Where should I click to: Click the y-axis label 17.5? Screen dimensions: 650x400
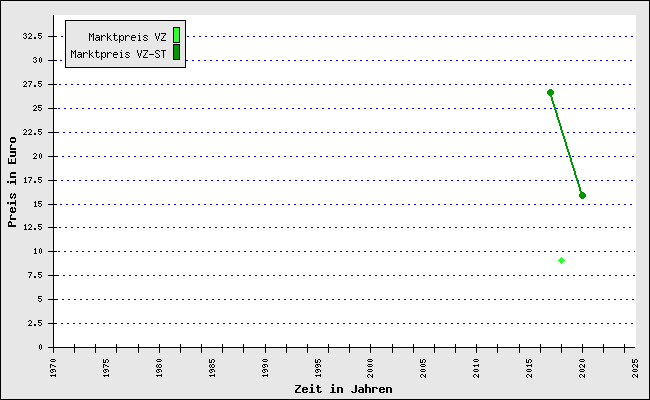[32, 181]
